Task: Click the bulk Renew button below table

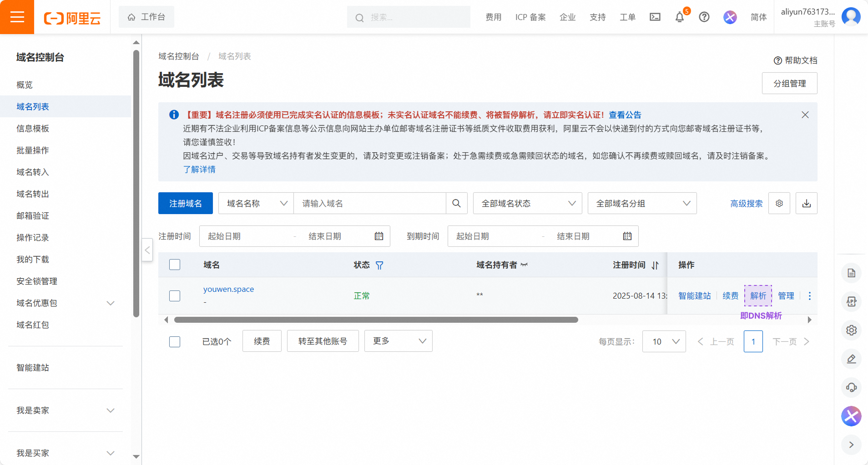Action: point(262,341)
